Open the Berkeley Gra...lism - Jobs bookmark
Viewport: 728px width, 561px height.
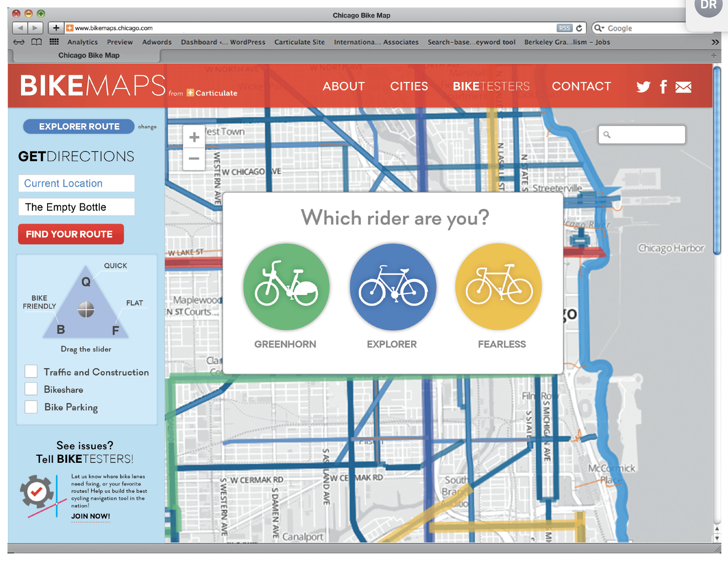click(567, 42)
